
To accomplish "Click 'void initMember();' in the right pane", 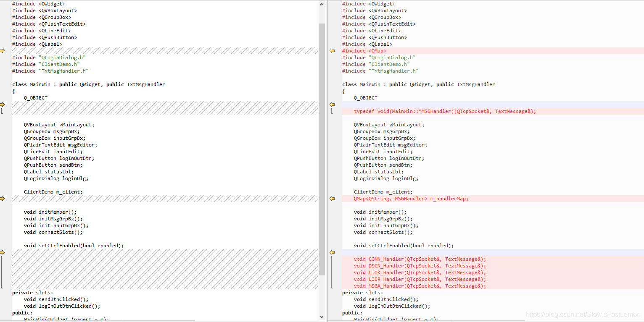I will pyautogui.click(x=380, y=212).
